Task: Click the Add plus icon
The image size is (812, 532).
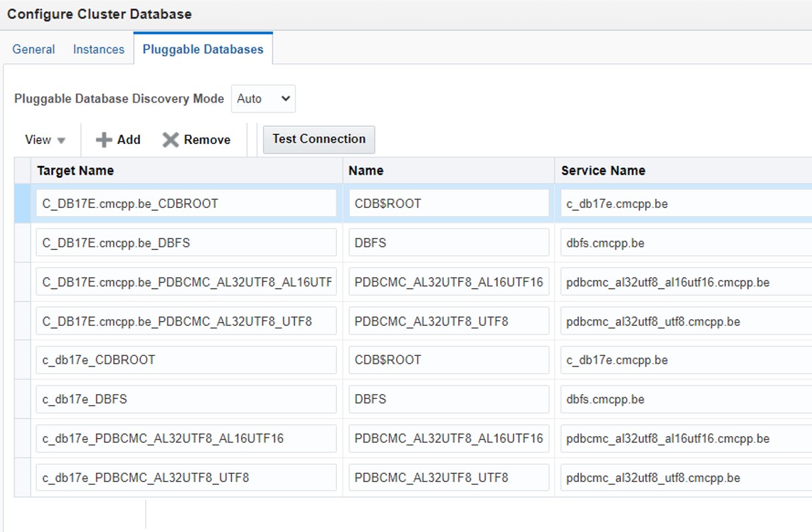Action: [104, 140]
